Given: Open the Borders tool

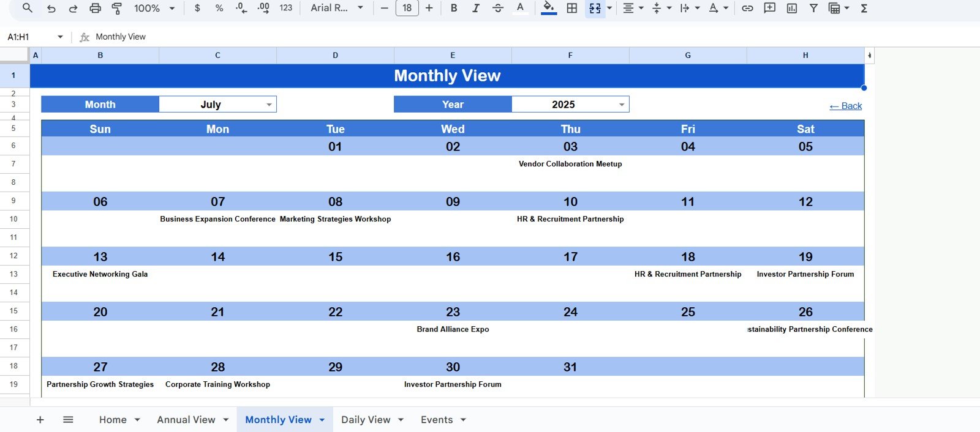Looking at the screenshot, I should coord(571,8).
